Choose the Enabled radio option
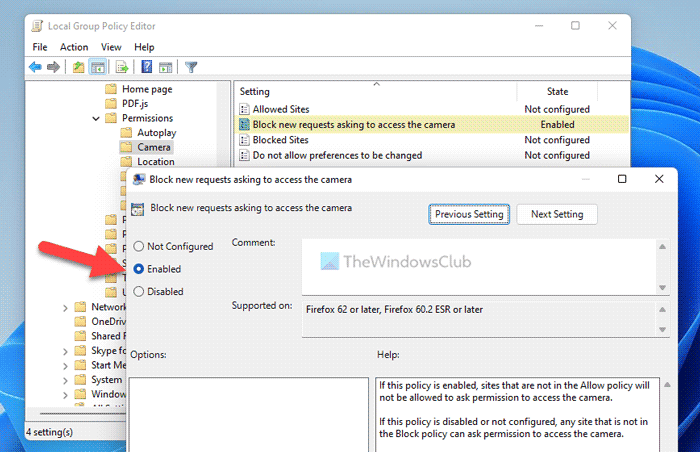This screenshot has height=452, width=700. click(139, 269)
